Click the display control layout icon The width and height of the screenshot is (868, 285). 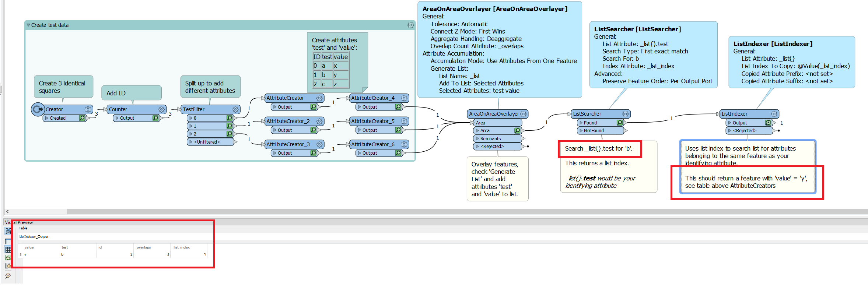[x=8, y=242]
